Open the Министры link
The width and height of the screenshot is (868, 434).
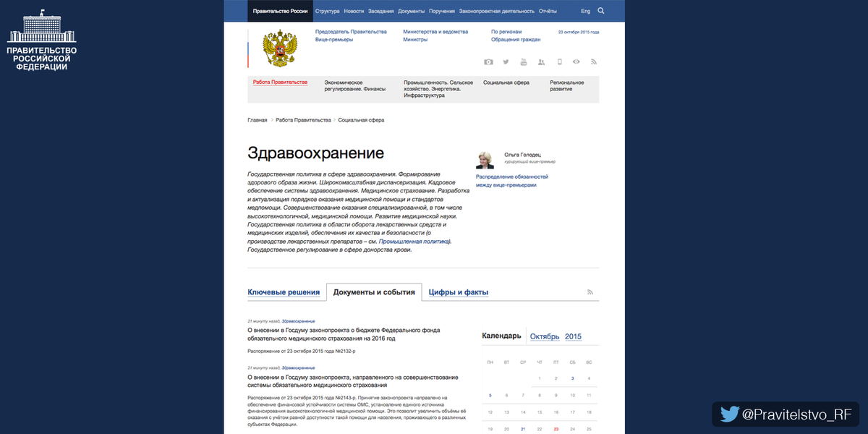pos(415,40)
